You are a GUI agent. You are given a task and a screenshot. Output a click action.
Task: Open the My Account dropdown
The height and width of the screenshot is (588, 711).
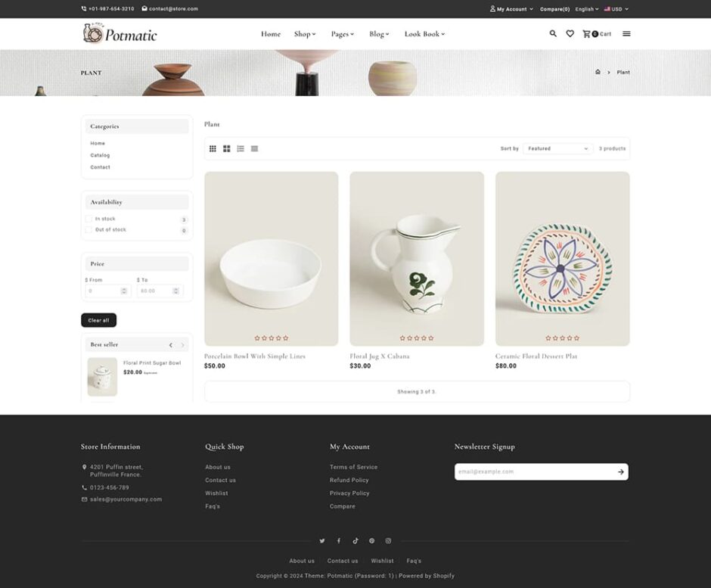click(x=511, y=9)
